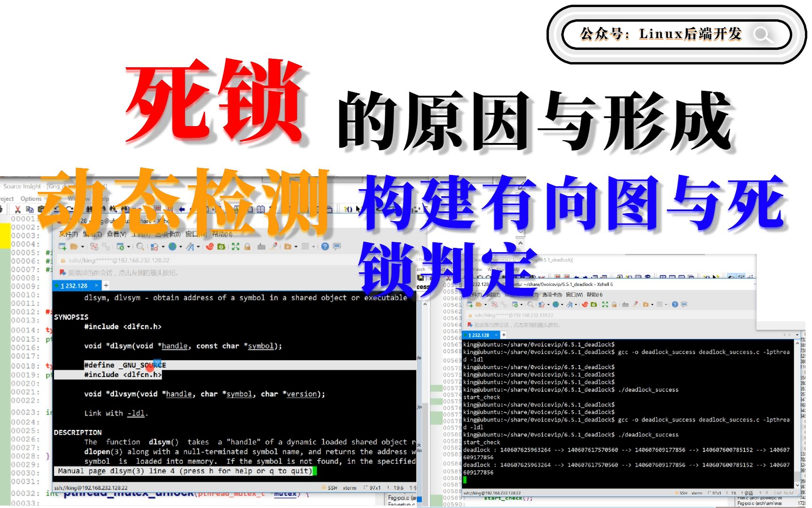Open 选项卡(B) menu in right Xshell
Image resolution: width=812 pixels, height=508 pixels.
click(x=552, y=294)
